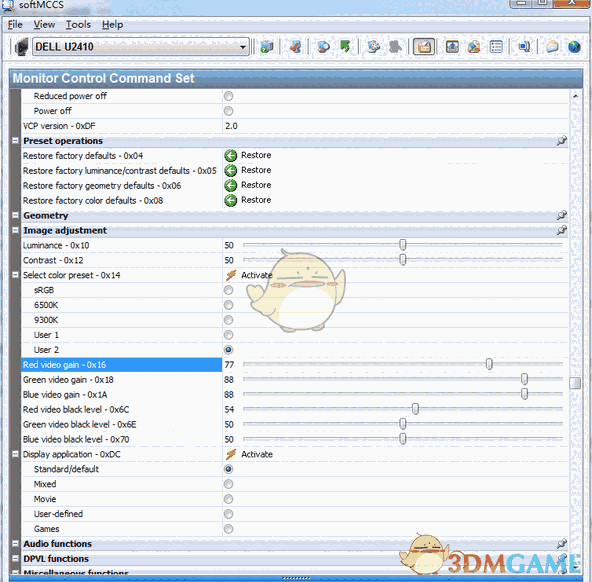592x582 pixels.
Task: Collapse the Preset operations section
Action: coord(15,141)
